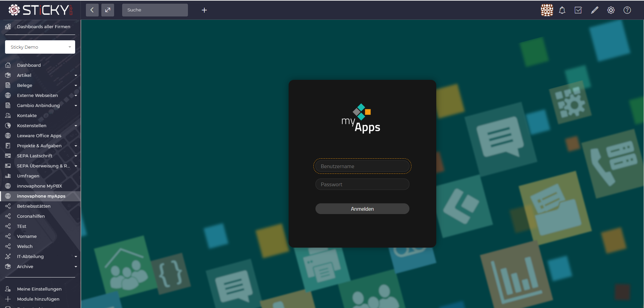Screen dimensions: 644x308
Task: Open Module hinzufügen link
Action: tap(38, 299)
